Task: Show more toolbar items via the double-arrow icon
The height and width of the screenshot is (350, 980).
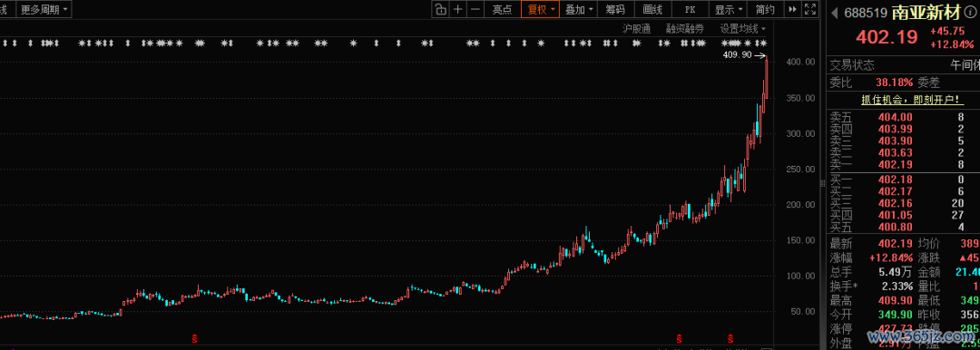Action: click(x=792, y=9)
